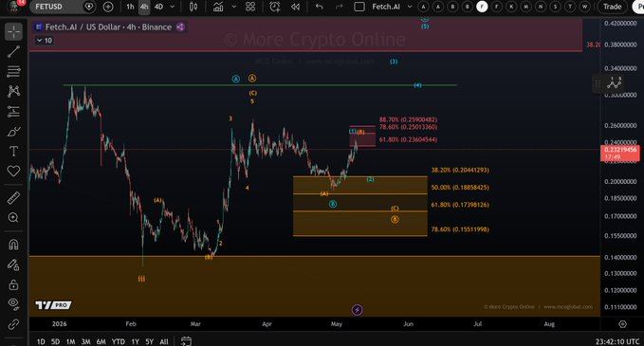Set date range to 5D
Viewport: 644px width, 346px height.
(x=55, y=341)
